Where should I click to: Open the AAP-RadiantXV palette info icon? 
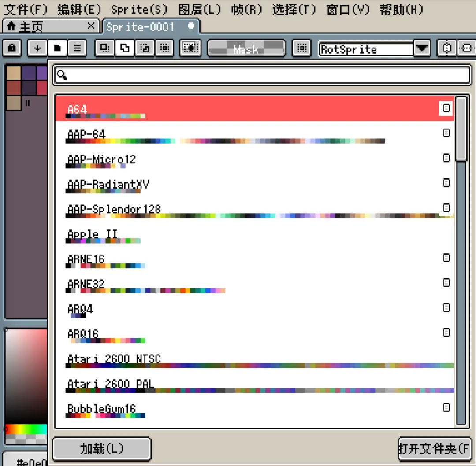point(446,183)
